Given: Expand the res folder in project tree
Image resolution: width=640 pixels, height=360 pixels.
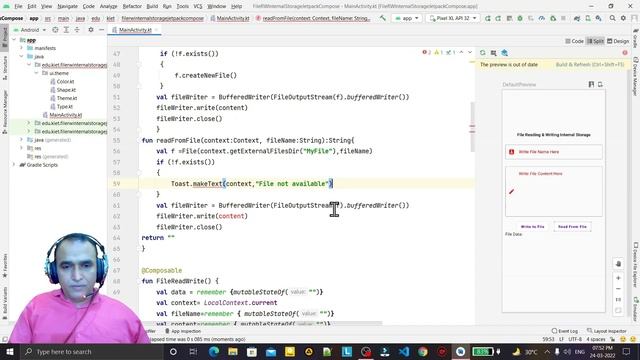Looking at the screenshot, I should tap(21, 148).
